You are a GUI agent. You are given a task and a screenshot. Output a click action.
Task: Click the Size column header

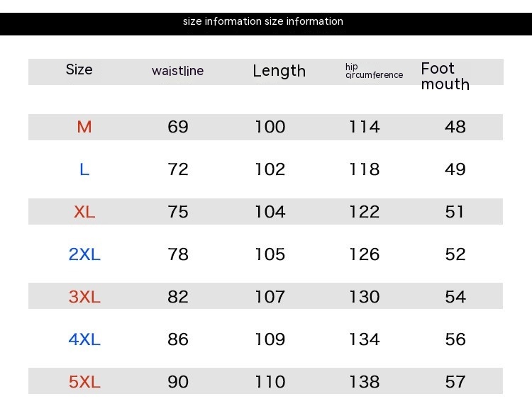79,69
